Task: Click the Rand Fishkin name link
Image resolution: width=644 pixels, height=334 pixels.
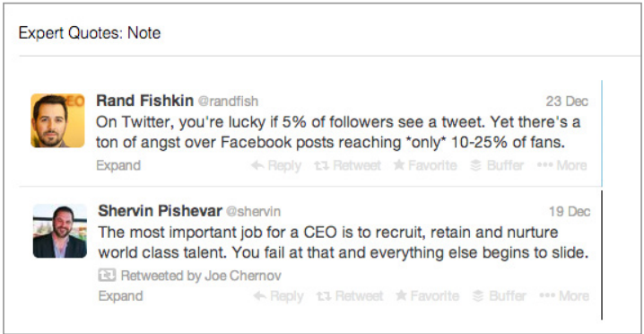Action: click(x=144, y=101)
